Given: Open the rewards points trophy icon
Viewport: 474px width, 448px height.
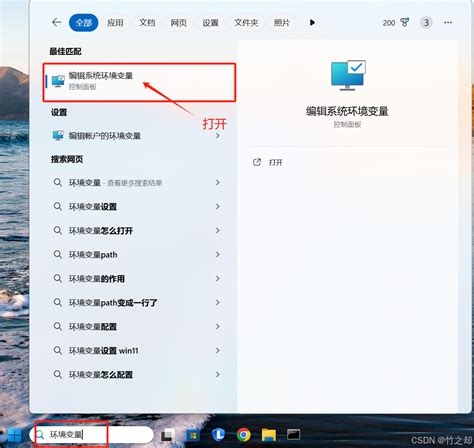Looking at the screenshot, I should coord(404,22).
